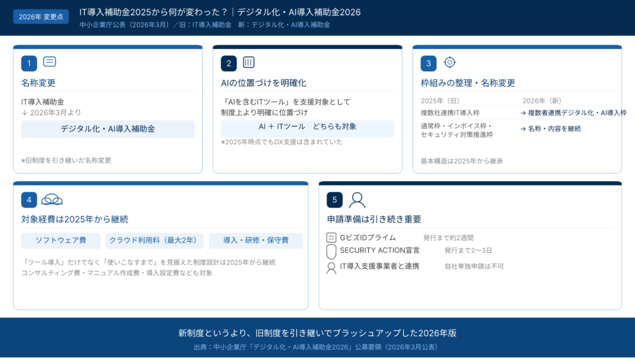Viewport: 635px width, 364px height.
Task: Click the person icon beside IT導入支援事業者と連携
Action: [x=331, y=267]
